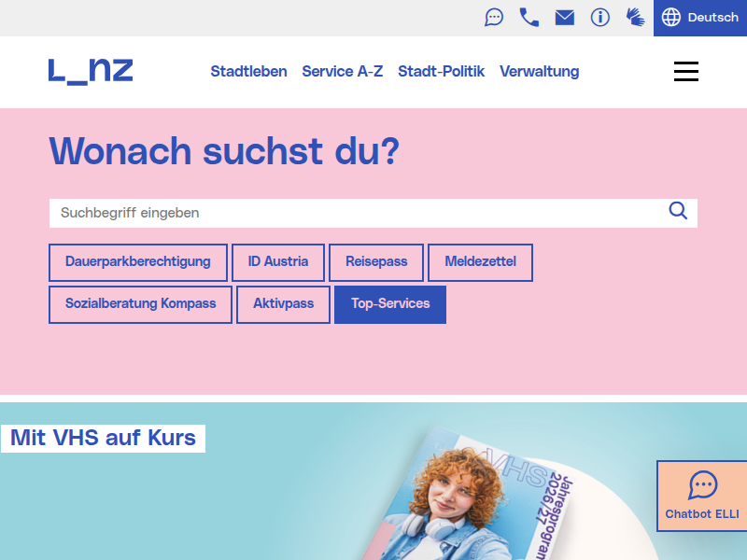This screenshot has height=560, width=747.
Task: Click the magnifying glass search icon
Action: click(678, 211)
